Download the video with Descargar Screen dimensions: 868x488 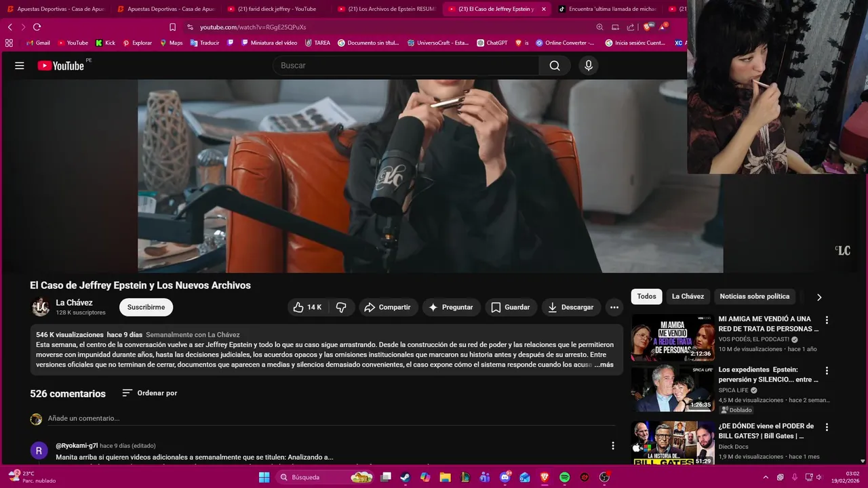pyautogui.click(x=571, y=307)
